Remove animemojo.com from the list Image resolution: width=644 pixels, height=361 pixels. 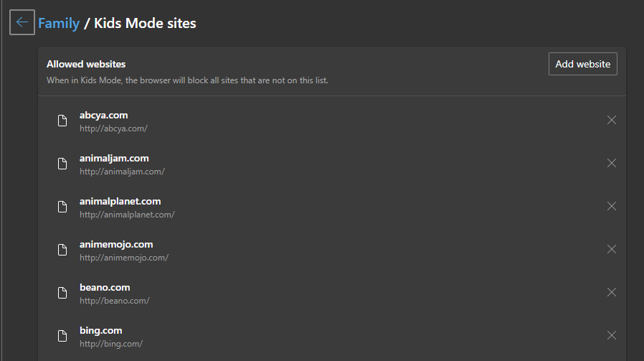pyautogui.click(x=612, y=249)
